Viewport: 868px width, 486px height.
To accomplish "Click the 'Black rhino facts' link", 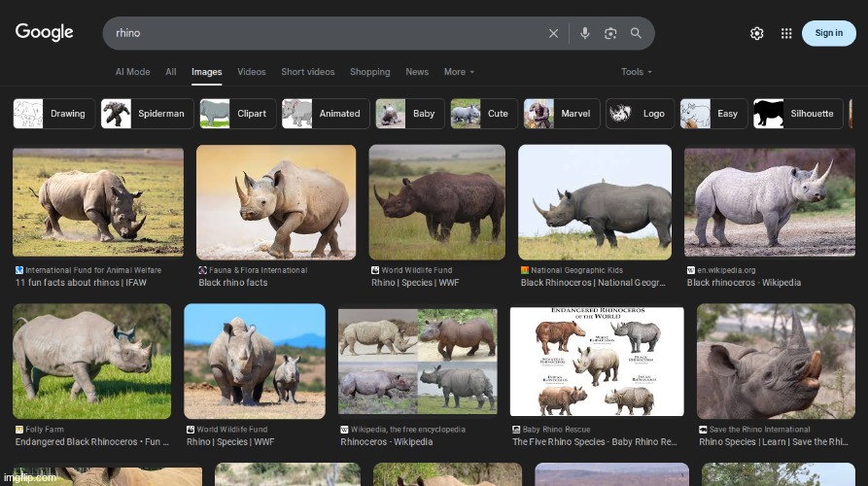I will click(x=233, y=282).
